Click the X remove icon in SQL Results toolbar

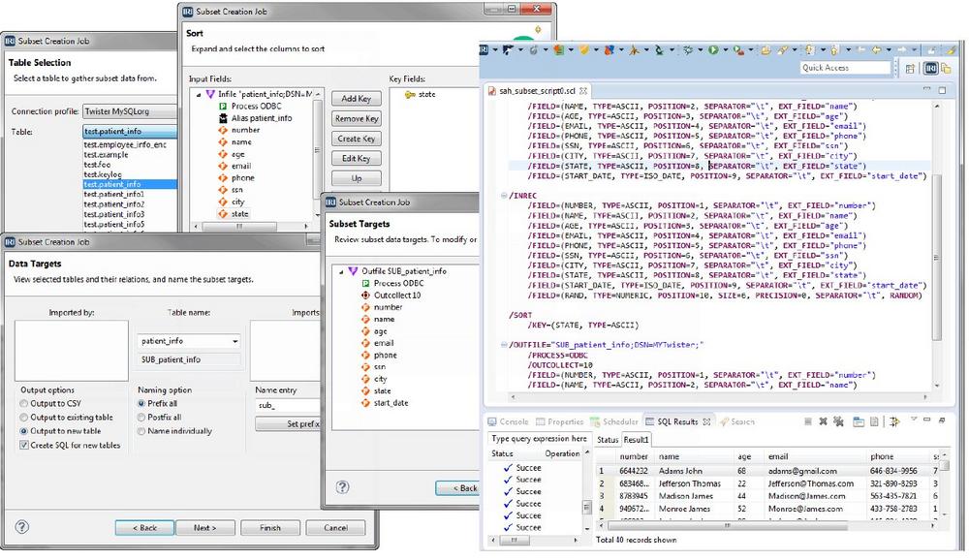click(821, 421)
